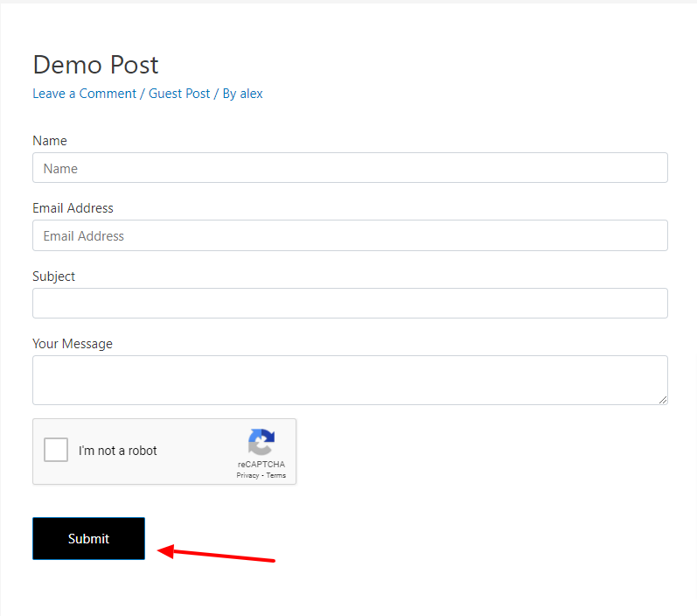Screen dimensions: 697x616
Task: Check the "I'm not a robot" checkbox
Action: pyautogui.click(x=56, y=451)
